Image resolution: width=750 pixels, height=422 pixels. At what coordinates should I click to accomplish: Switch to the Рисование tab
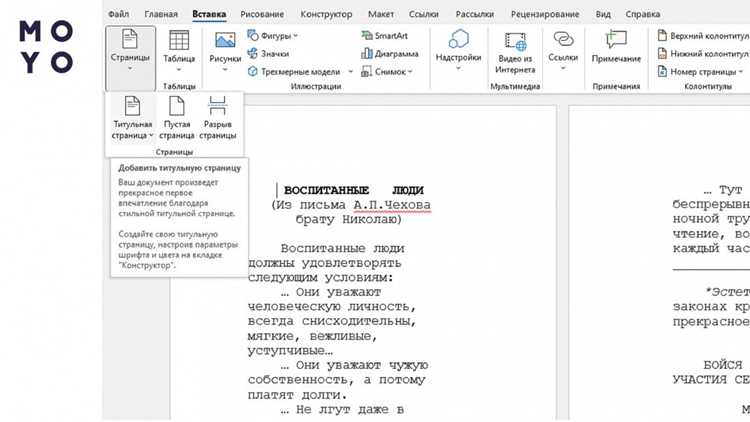[x=262, y=14]
